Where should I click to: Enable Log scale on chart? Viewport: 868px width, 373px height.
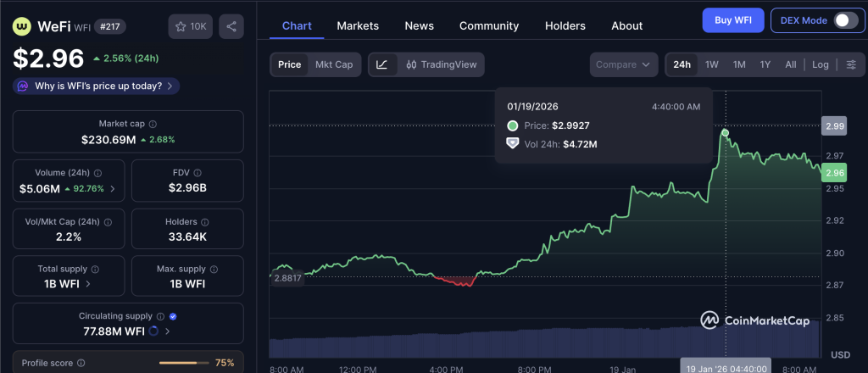pos(820,64)
